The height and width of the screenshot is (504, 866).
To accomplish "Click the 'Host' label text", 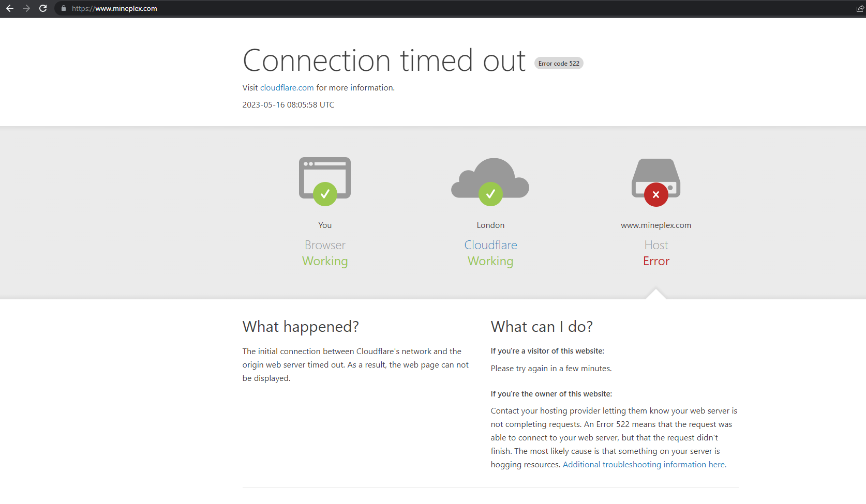I will [x=656, y=245].
